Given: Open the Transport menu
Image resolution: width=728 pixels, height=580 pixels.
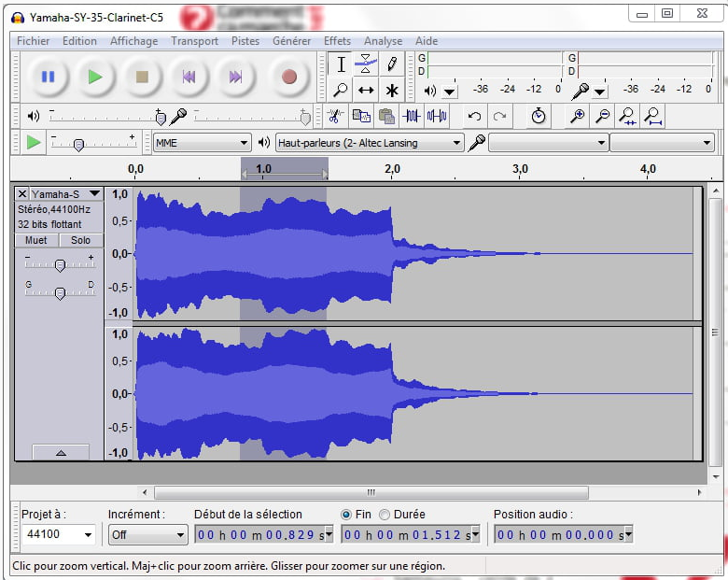Looking at the screenshot, I should pyautogui.click(x=194, y=41).
